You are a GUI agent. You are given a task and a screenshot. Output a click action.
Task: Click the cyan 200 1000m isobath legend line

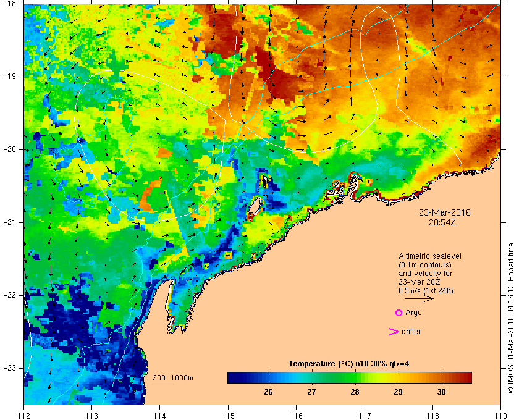point(163,384)
